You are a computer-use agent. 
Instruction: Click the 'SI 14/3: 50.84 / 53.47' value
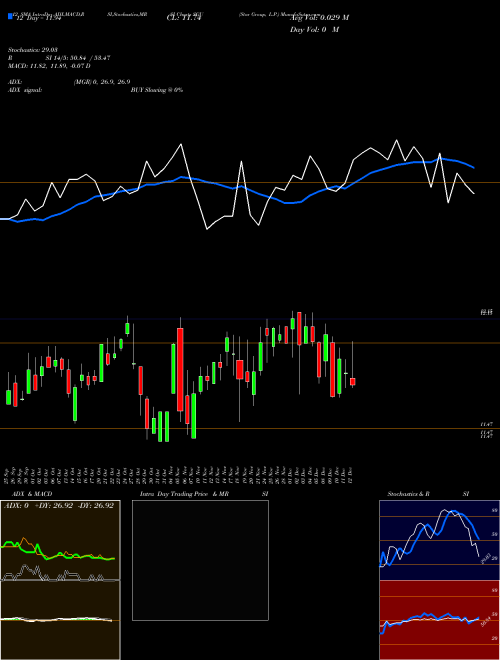pos(78,58)
